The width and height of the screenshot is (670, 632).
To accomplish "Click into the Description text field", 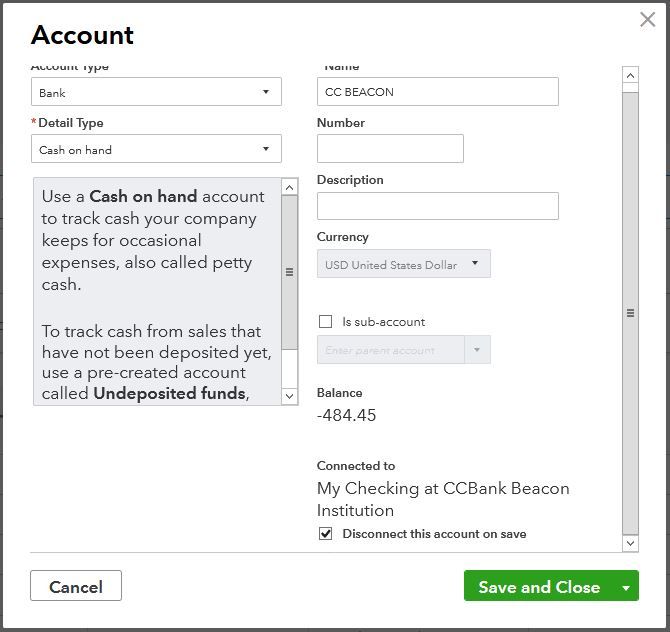I will click(x=437, y=206).
